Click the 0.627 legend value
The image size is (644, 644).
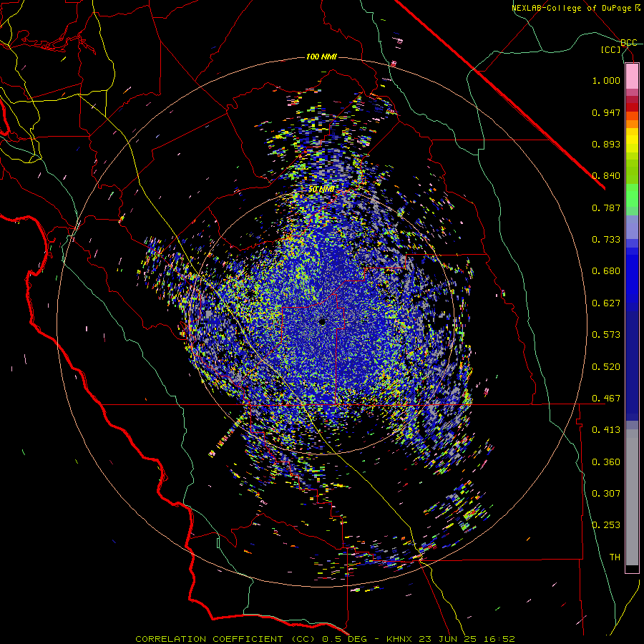[x=606, y=303]
